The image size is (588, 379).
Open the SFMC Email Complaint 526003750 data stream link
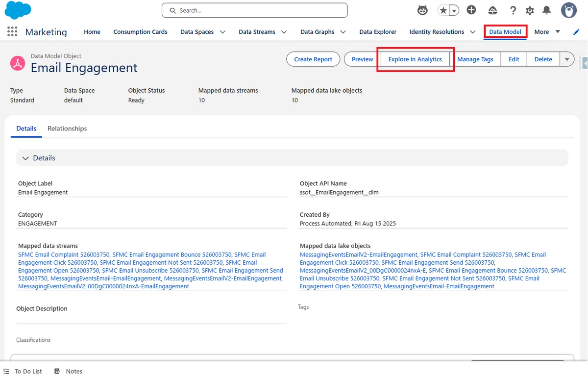pos(64,254)
